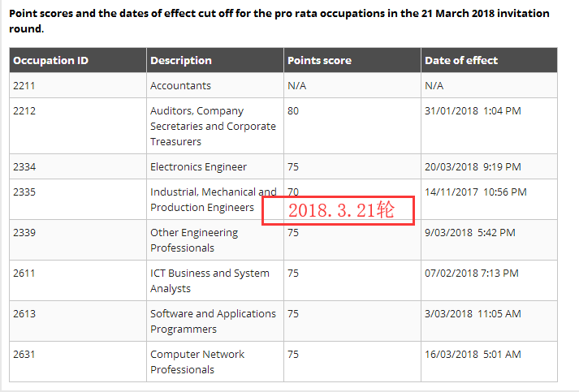
Task: Click the Accountants description cell
Action: (x=180, y=85)
